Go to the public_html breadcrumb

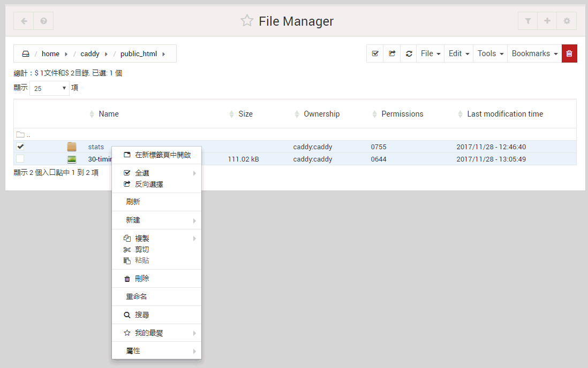coord(138,54)
